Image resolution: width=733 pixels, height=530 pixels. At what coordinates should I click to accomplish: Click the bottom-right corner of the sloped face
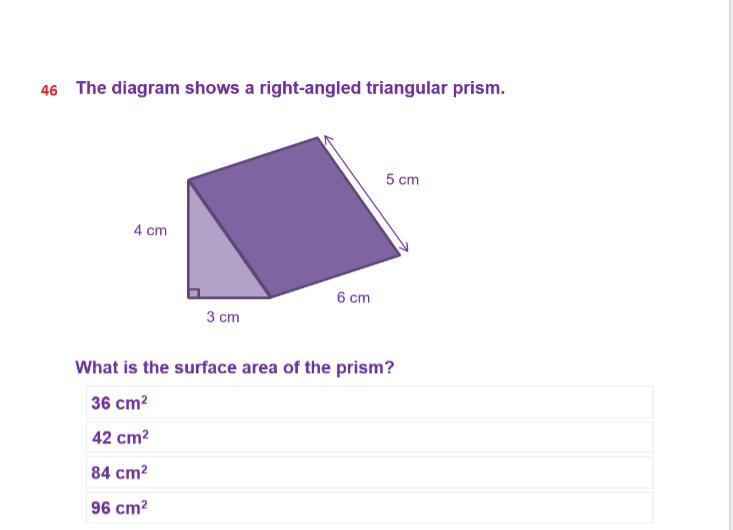coord(399,255)
